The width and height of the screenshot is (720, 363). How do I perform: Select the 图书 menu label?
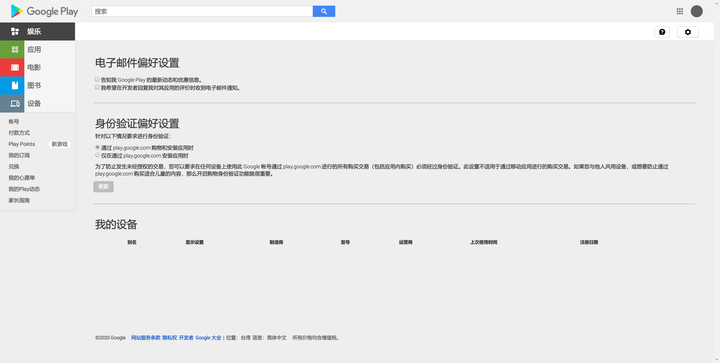tap(34, 85)
